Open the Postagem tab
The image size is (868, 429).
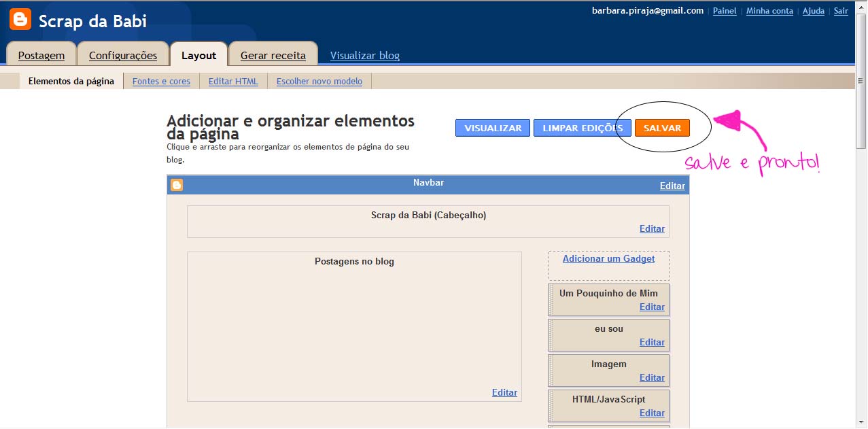point(41,55)
